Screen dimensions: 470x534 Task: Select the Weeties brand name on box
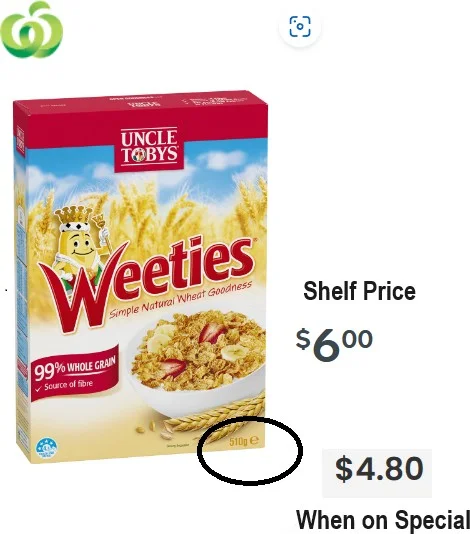146,283
